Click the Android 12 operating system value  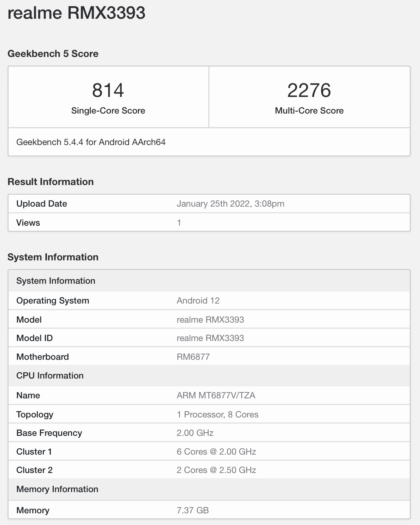point(198,301)
